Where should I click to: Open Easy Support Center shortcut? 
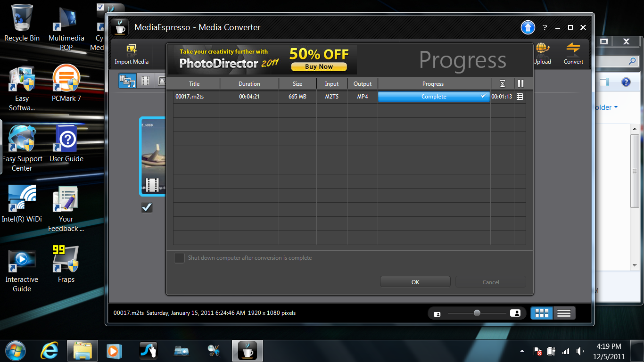[x=22, y=148]
